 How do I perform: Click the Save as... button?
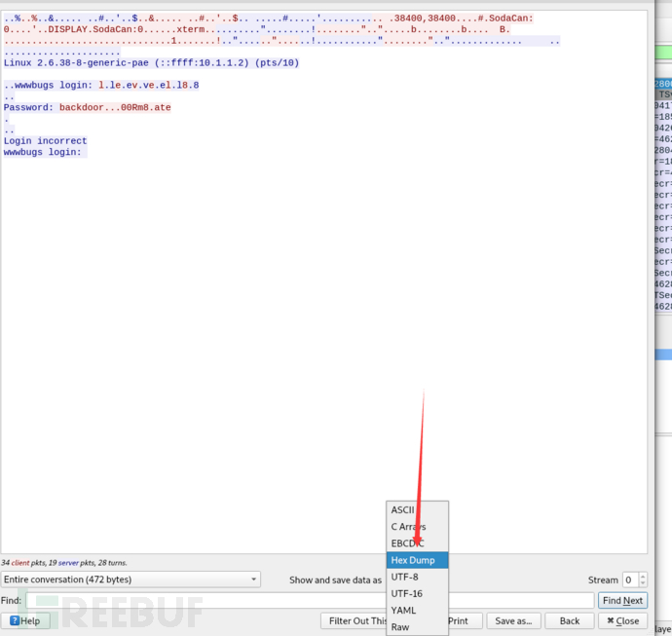click(x=513, y=620)
